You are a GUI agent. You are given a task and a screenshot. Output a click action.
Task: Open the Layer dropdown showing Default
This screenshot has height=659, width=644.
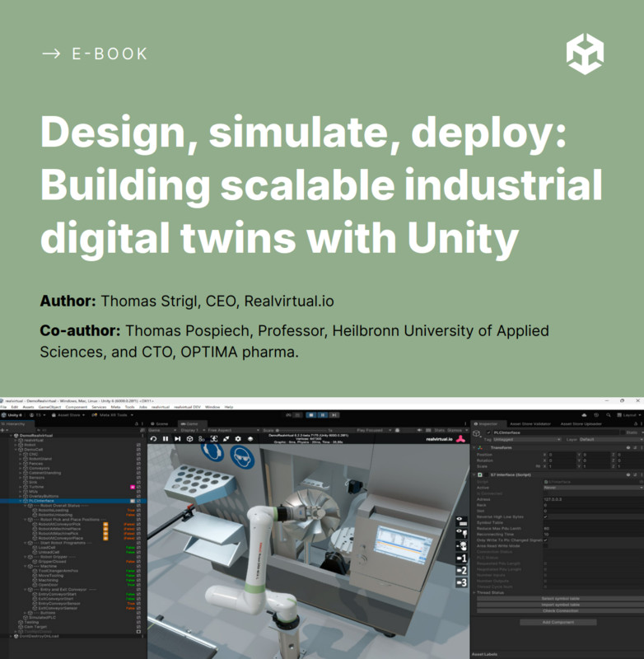coord(609,439)
